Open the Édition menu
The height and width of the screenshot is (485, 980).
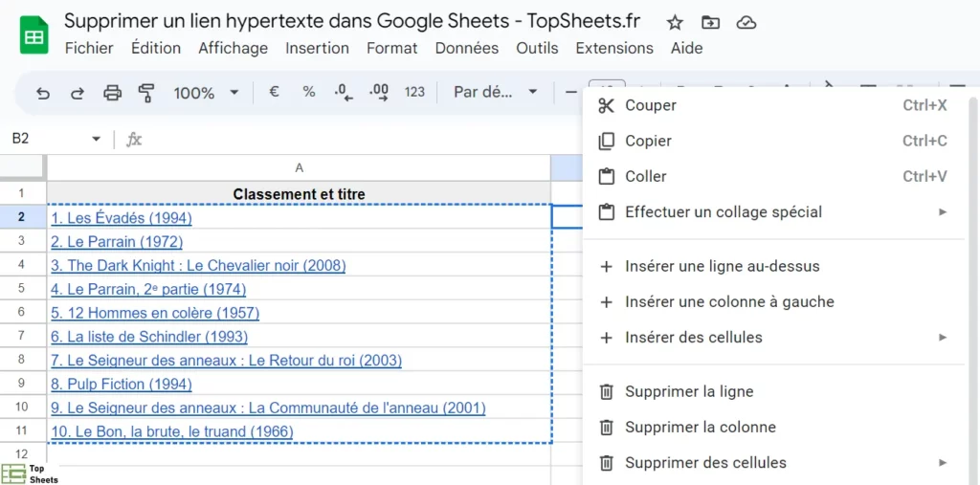pyautogui.click(x=156, y=48)
